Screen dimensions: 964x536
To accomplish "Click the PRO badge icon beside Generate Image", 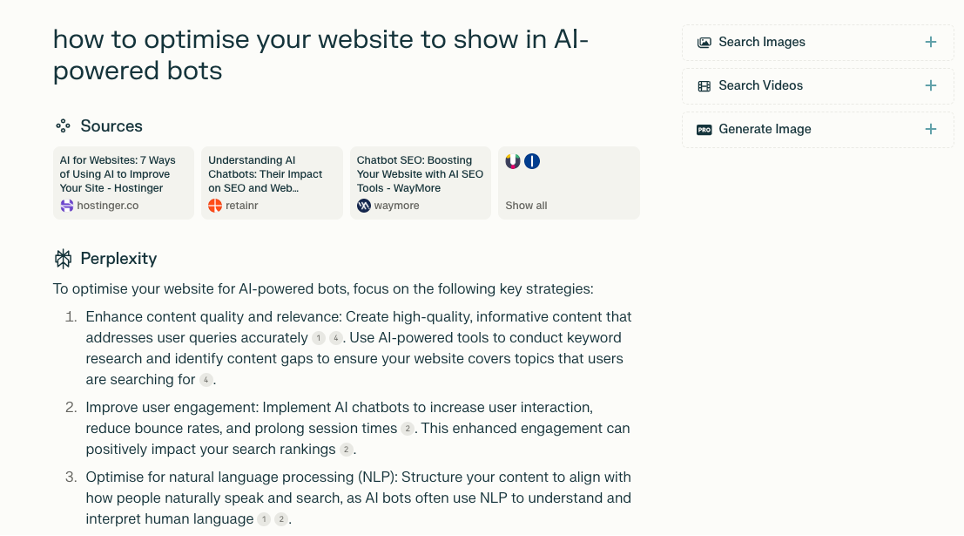I will point(704,130).
